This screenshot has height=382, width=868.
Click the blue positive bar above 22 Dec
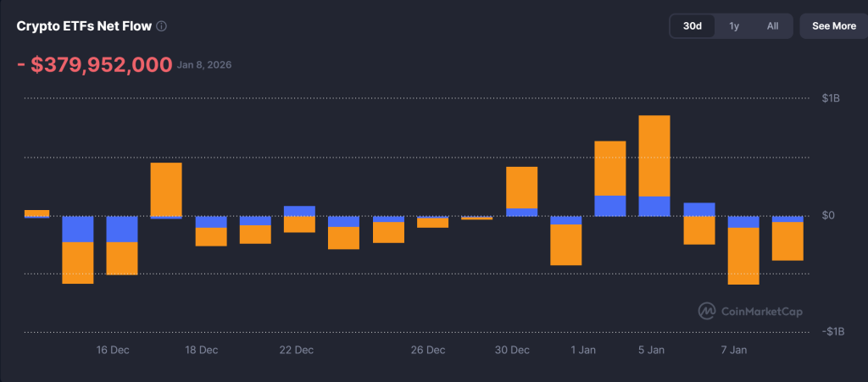point(299,210)
